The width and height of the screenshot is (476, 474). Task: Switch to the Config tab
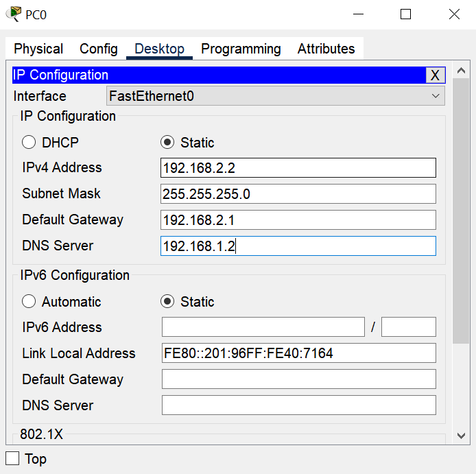99,49
